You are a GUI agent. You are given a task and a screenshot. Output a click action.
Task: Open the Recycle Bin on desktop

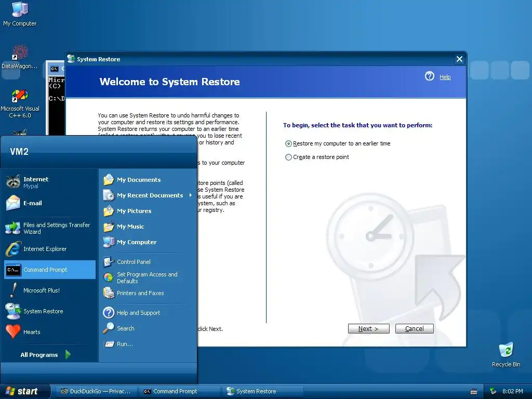point(506,351)
